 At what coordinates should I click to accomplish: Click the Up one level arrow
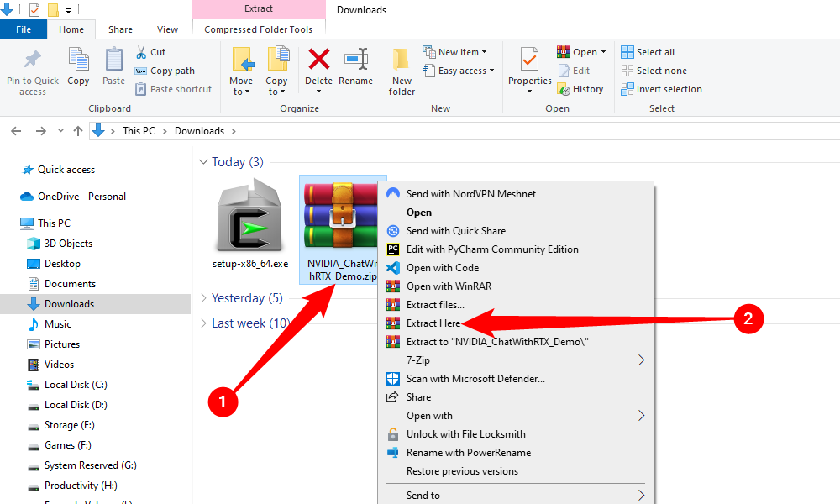pyautogui.click(x=78, y=131)
